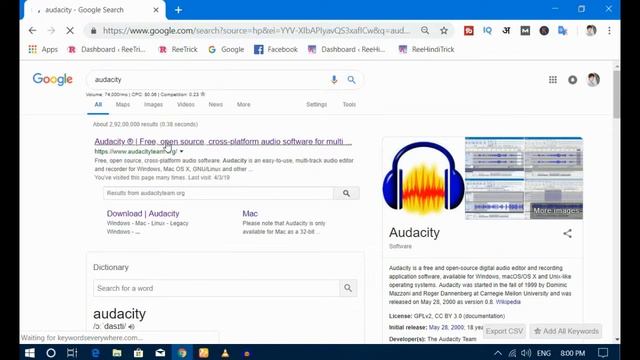Click the zoom magnifier icon in address bar

click(x=425, y=31)
